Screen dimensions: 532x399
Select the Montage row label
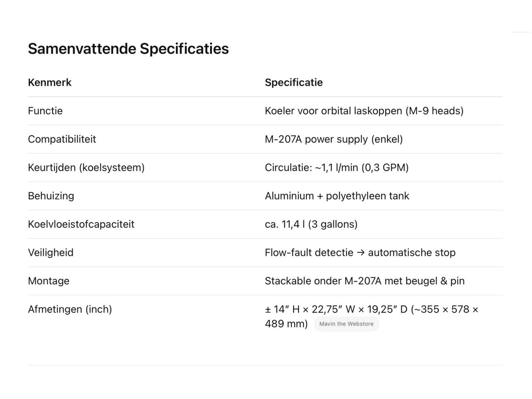(x=49, y=281)
